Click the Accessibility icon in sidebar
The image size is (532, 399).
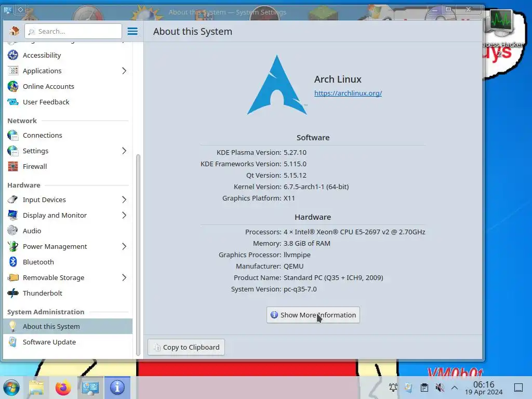click(x=13, y=55)
